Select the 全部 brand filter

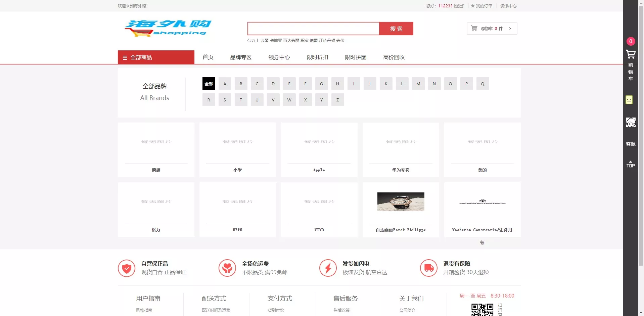209,84
